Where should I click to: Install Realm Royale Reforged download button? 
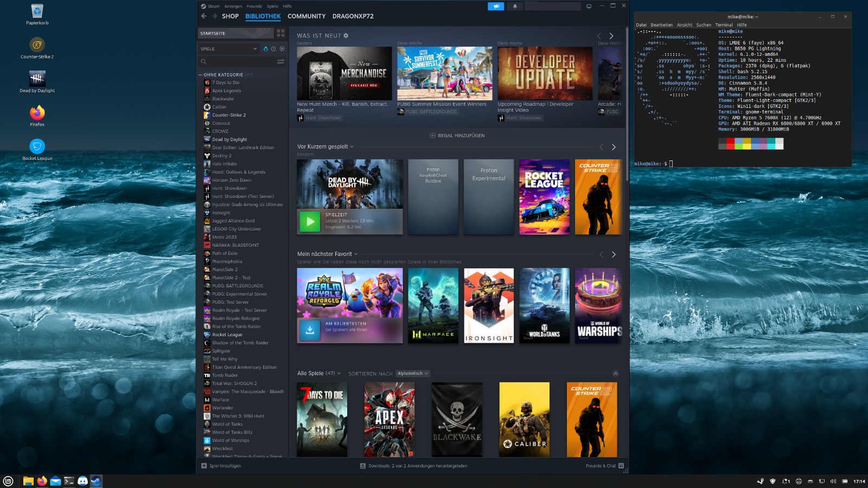click(310, 330)
